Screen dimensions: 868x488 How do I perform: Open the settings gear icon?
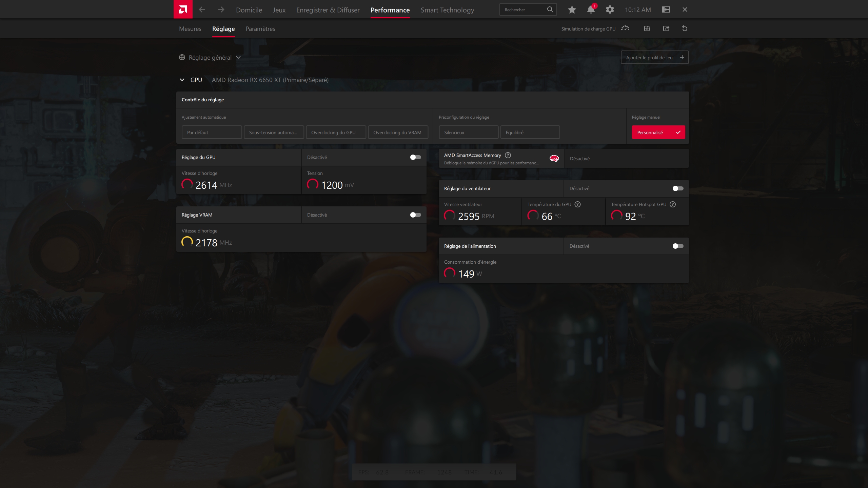click(610, 9)
